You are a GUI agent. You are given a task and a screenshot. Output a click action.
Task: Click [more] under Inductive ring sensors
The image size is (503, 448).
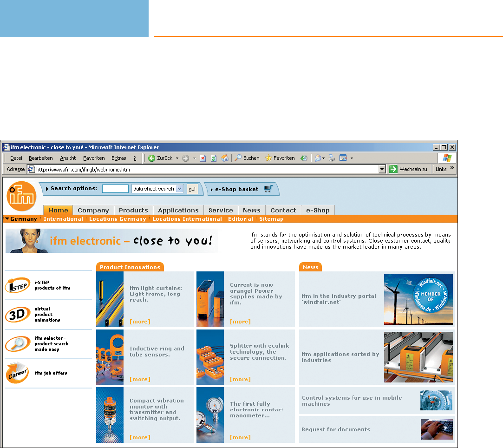tap(140, 379)
